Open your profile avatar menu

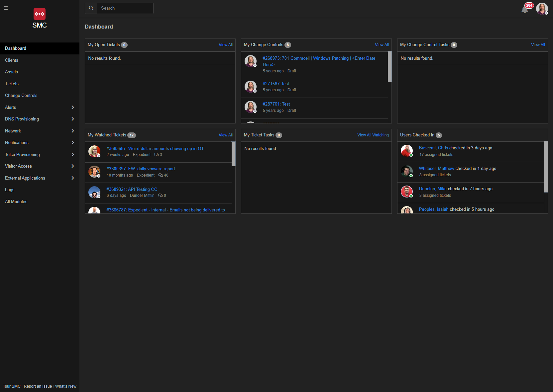[x=542, y=8]
